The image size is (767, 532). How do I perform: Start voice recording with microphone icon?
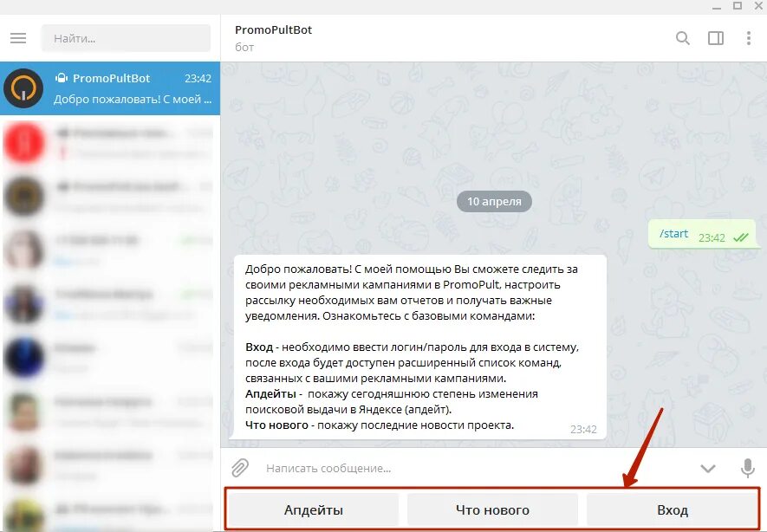[747, 468]
